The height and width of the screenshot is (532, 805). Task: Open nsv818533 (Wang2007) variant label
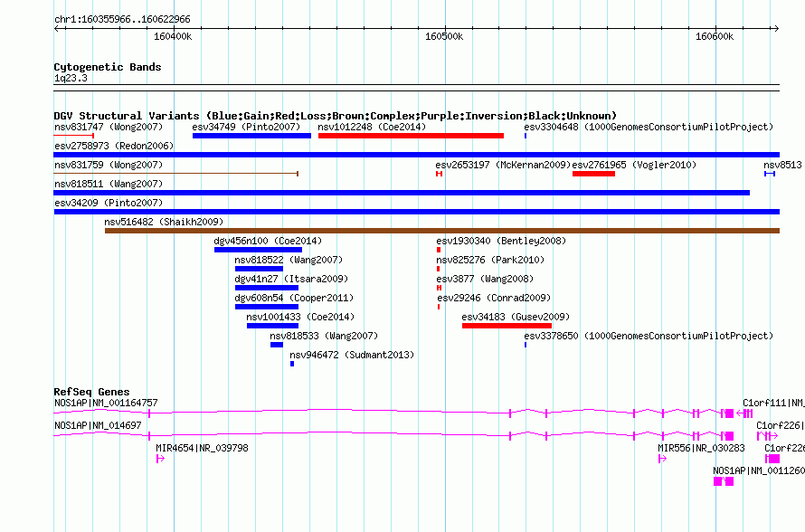pyautogui.click(x=324, y=336)
